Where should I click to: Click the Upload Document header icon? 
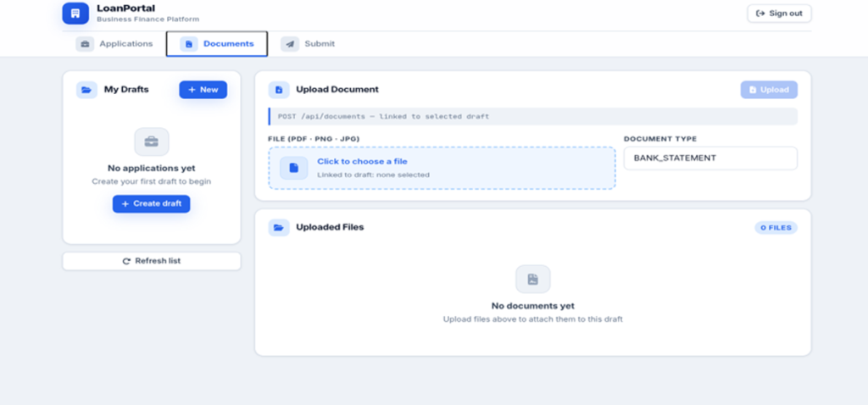point(279,90)
